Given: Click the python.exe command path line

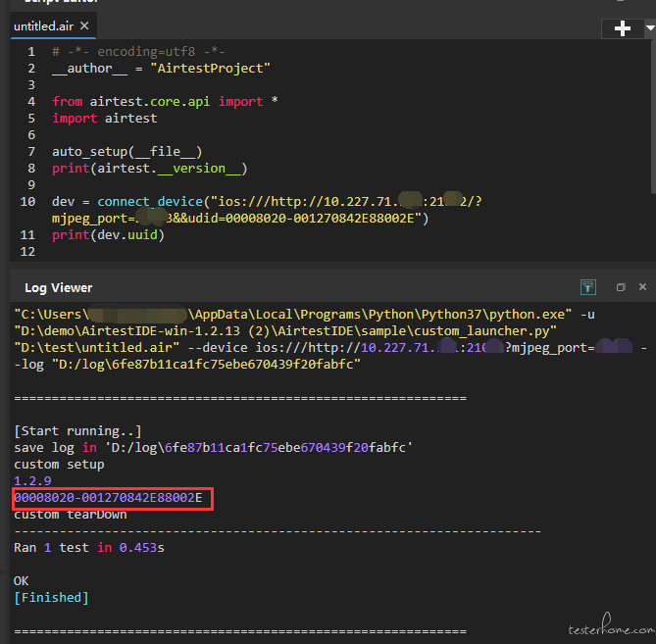Looking at the screenshot, I should (304, 315).
